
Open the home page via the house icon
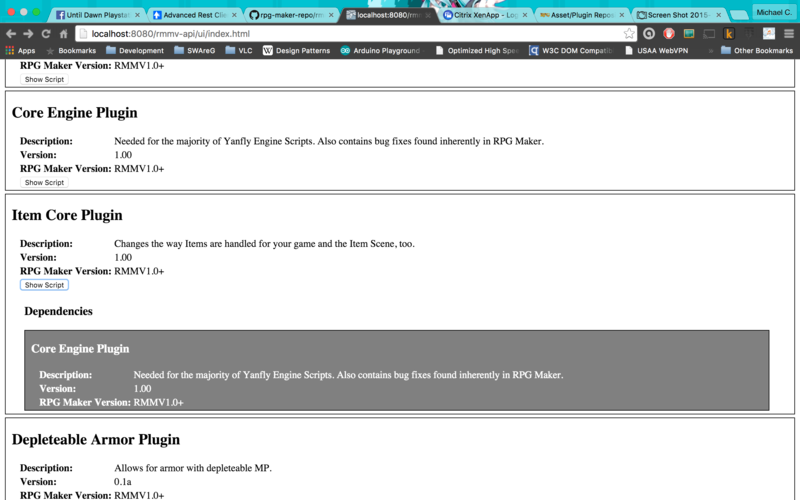pyautogui.click(x=64, y=33)
